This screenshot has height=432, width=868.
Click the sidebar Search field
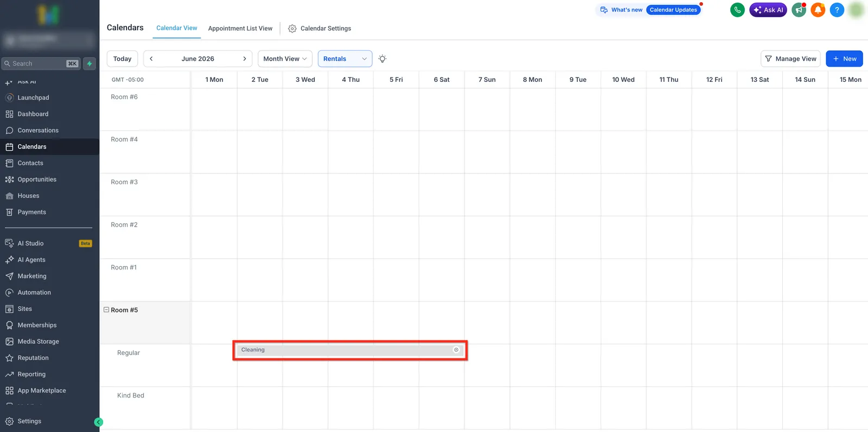point(41,63)
